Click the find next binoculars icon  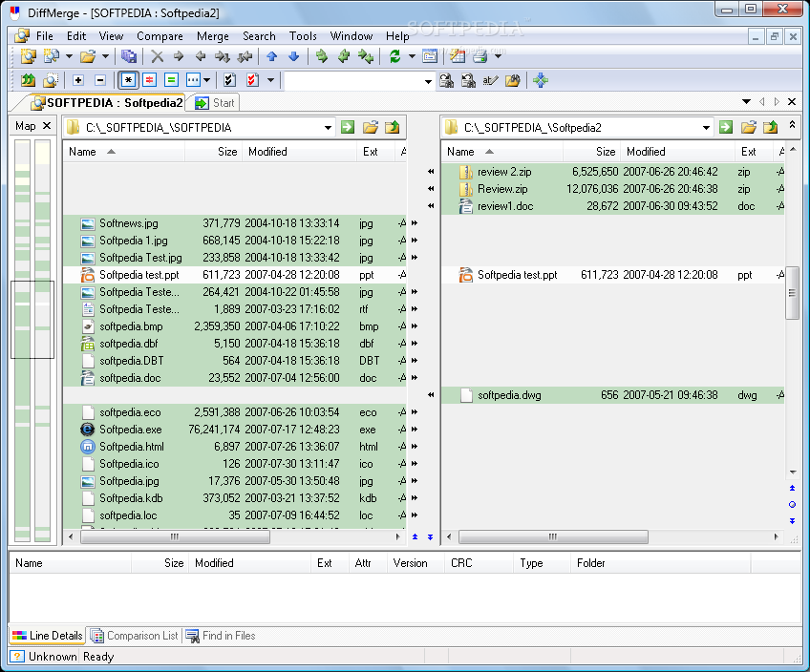pyautogui.click(x=446, y=80)
